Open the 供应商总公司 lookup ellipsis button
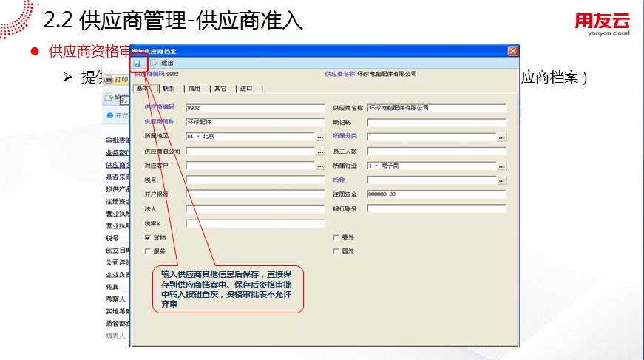 320,152
